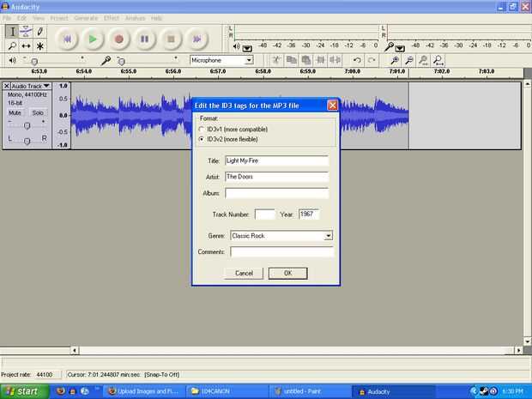This screenshot has width=532, height=399.
Task: Click the Track Number field
Action: (x=265, y=215)
